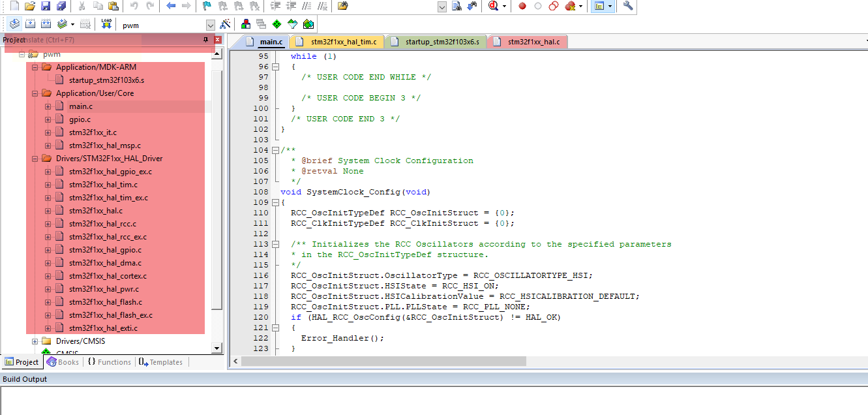The image size is (868, 415).
Task: Switch to the stm32f1xx_hal_tim.c editor tab
Action: 337,42
